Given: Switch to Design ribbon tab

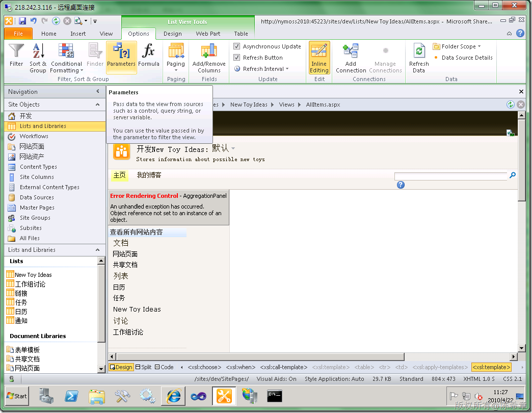Looking at the screenshot, I should [173, 34].
